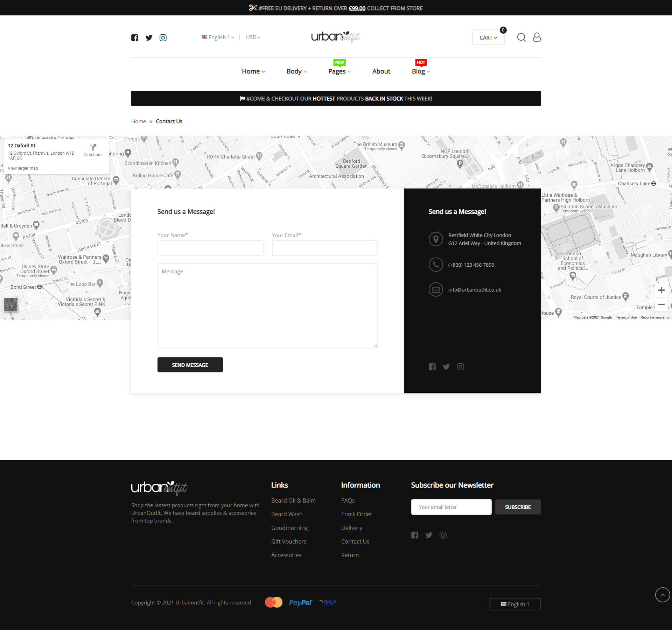Focus the Your Name input field
Screen dimensions: 672x630
pyautogui.click(x=210, y=248)
